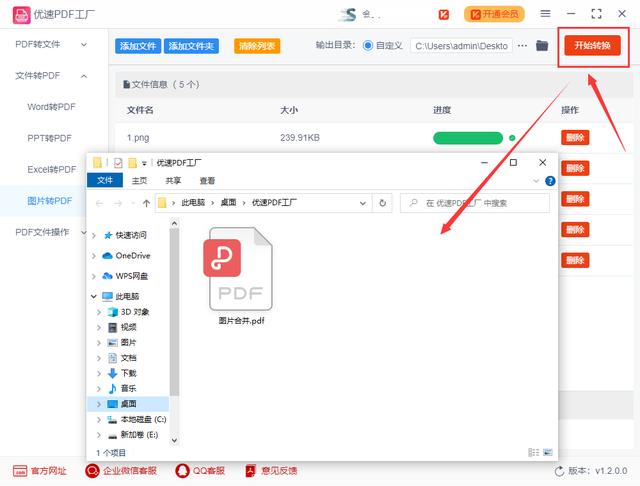The width and height of the screenshot is (640, 486).
Task: Select 3D 对象 folder in tree
Action: point(131,312)
